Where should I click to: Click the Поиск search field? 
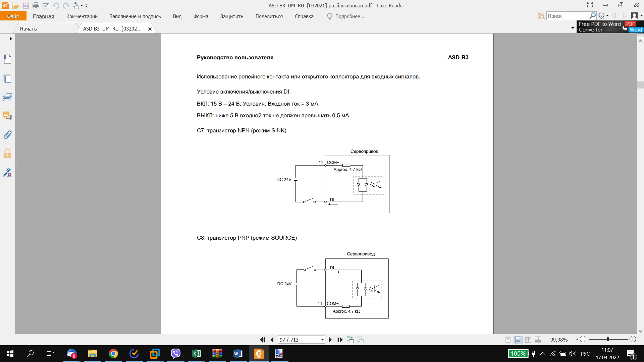568,16
